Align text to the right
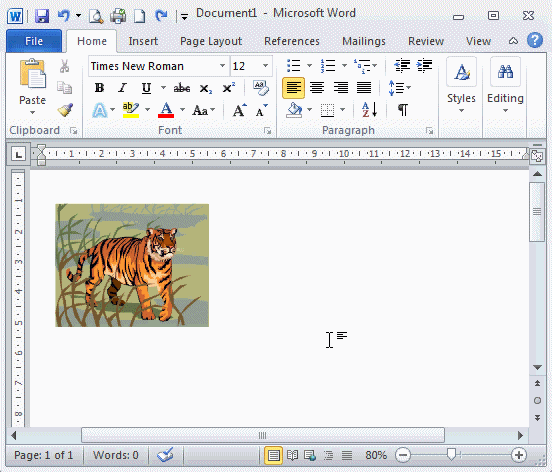Screen dimensions: 552x472 tap(340, 88)
